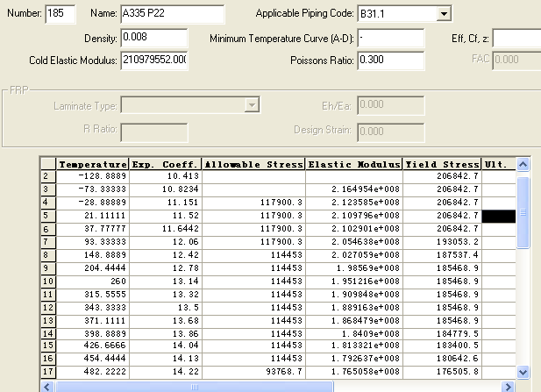Viewport: 541px width, 392px height.
Task: Edit the Poissons Ratio field
Action: (x=391, y=60)
